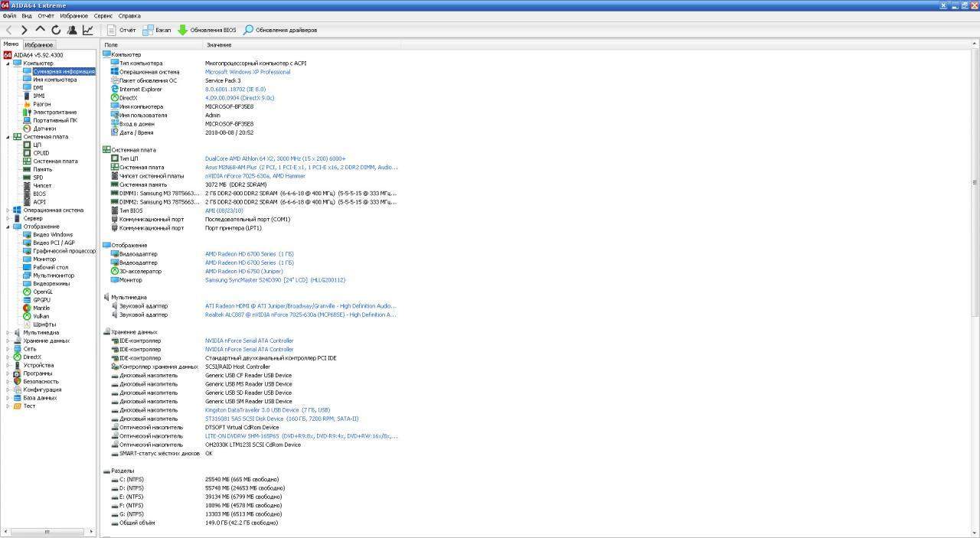The width and height of the screenshot is (980, 538).
Task: Open Kingston DataTraveler 3.0 USB Device link
Action: [267, 410]
